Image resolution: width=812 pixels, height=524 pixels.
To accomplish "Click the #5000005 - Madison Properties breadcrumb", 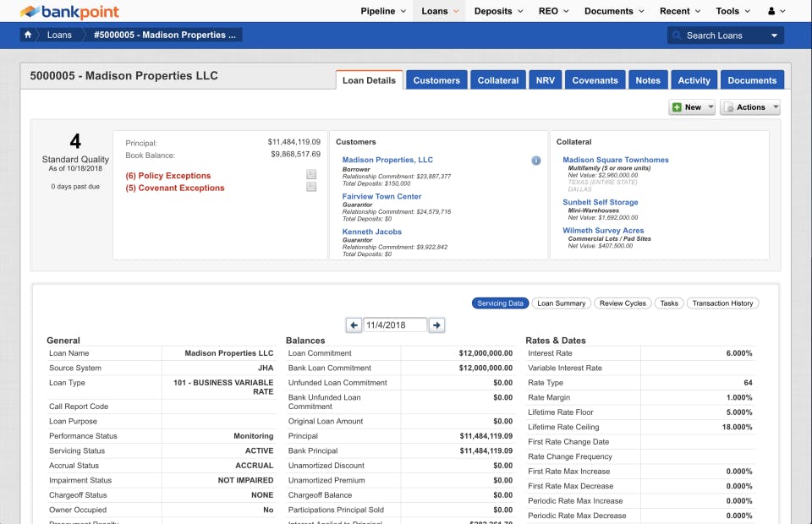I will pyautogui.click(x=165, y=35).
